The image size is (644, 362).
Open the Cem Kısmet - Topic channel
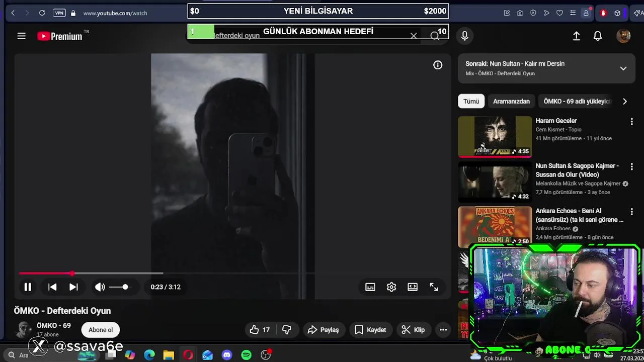558,129
